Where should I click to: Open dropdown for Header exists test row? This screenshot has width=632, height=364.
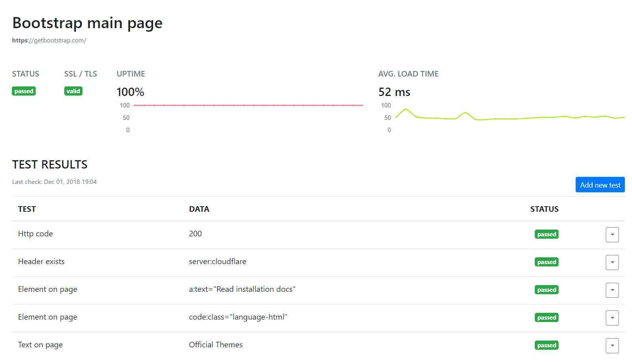coord(612,262)
